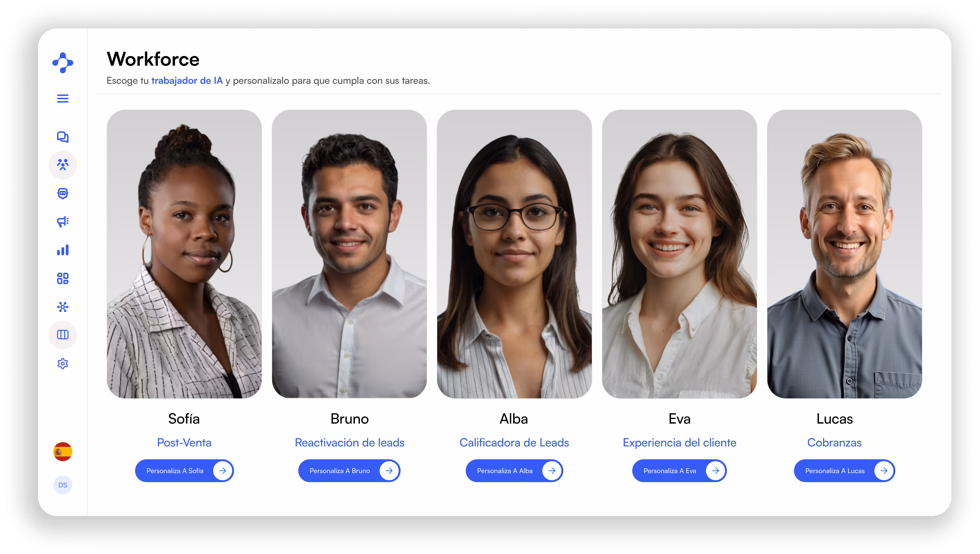Click 'Personaliza A Lucas' button
The image size is (980, 554).
(845, 471)
